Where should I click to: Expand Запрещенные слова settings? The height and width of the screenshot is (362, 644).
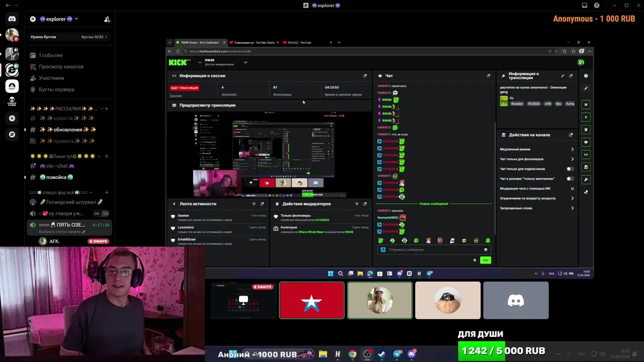pyautogui.click(x=572, y=208)
